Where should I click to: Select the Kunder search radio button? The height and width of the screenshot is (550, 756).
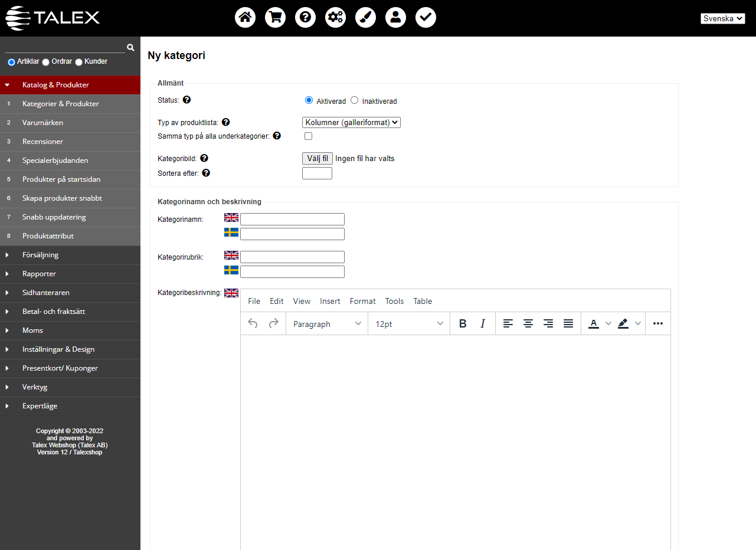[78, 62]
